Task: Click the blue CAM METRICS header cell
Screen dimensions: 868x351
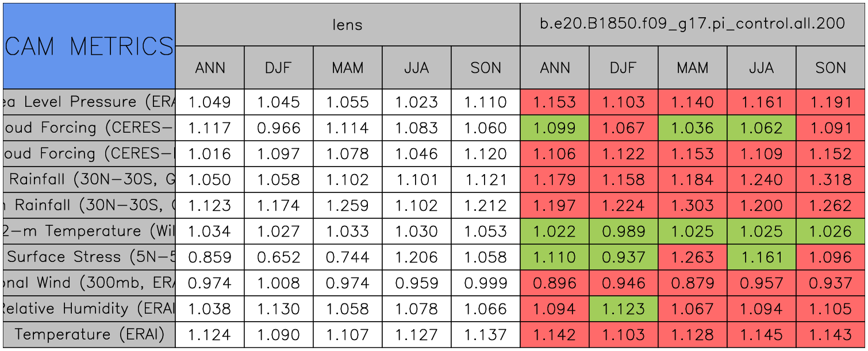Action: 89,46
